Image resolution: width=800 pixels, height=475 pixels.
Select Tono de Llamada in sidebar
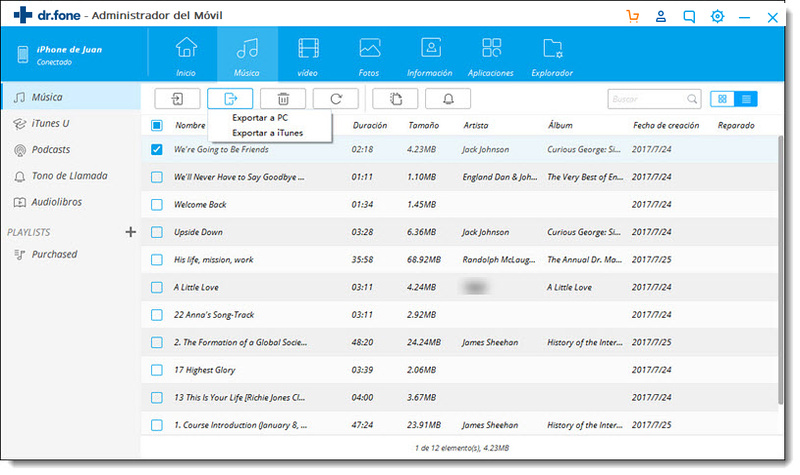click(71, 176)
